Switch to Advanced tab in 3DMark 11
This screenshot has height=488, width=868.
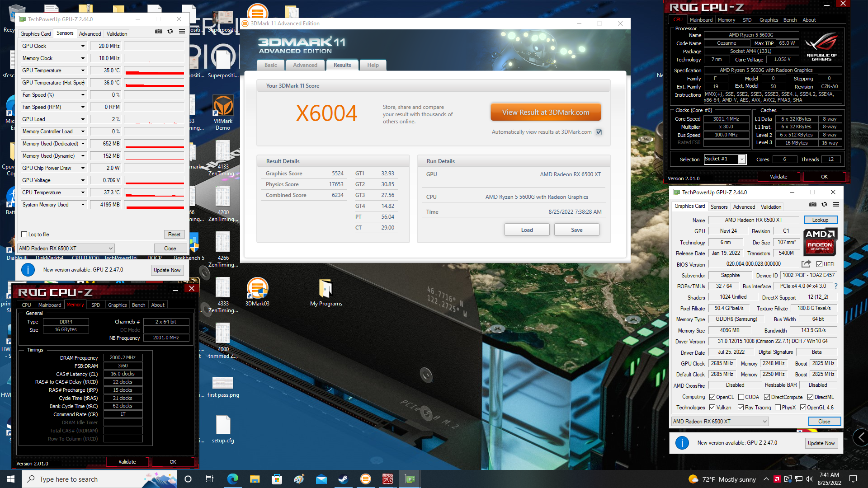[x=305, y=65]
